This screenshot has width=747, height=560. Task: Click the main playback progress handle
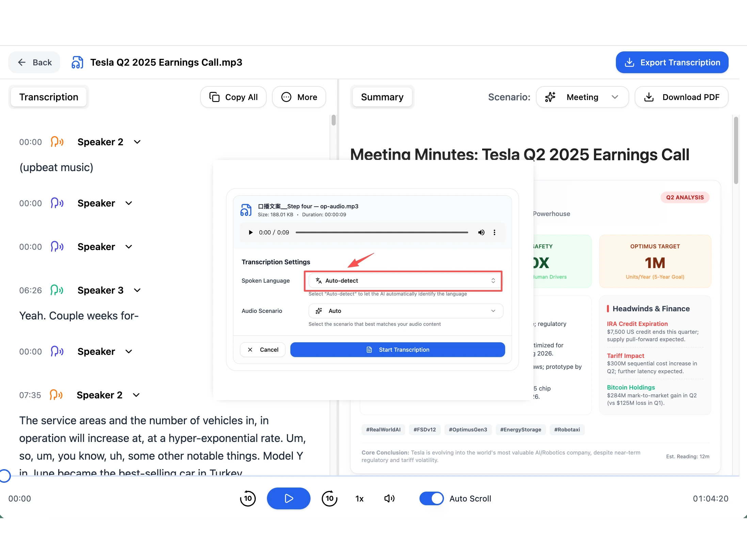(x=5, y=476)
